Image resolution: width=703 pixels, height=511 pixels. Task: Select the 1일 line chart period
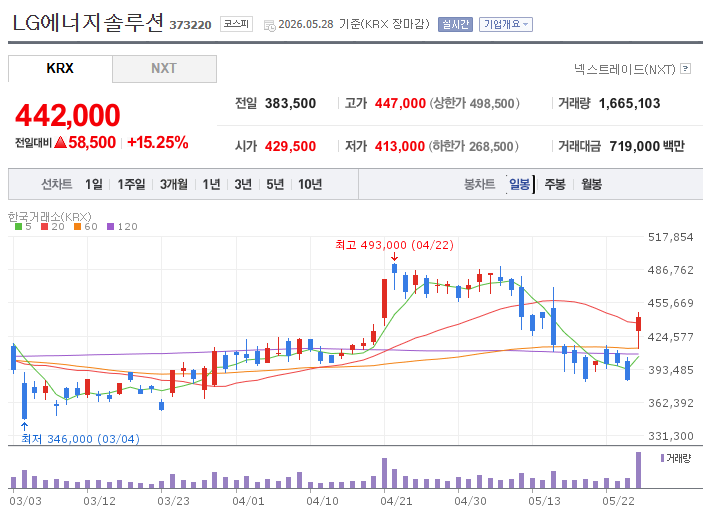point(94,184)
